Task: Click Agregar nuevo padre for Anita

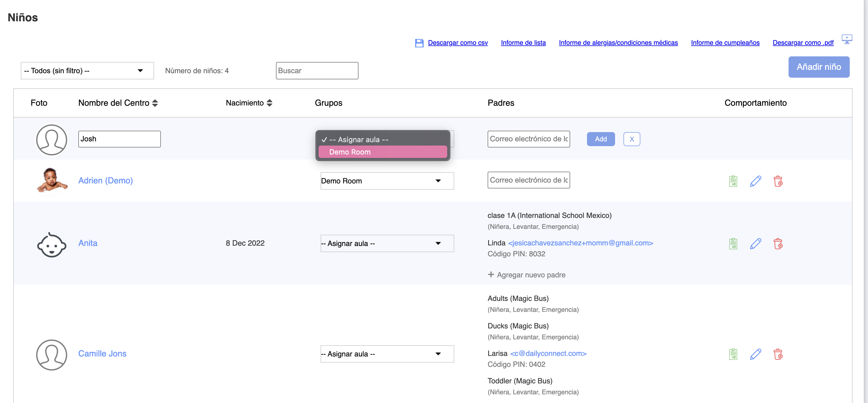Action: tap(526, 275)
